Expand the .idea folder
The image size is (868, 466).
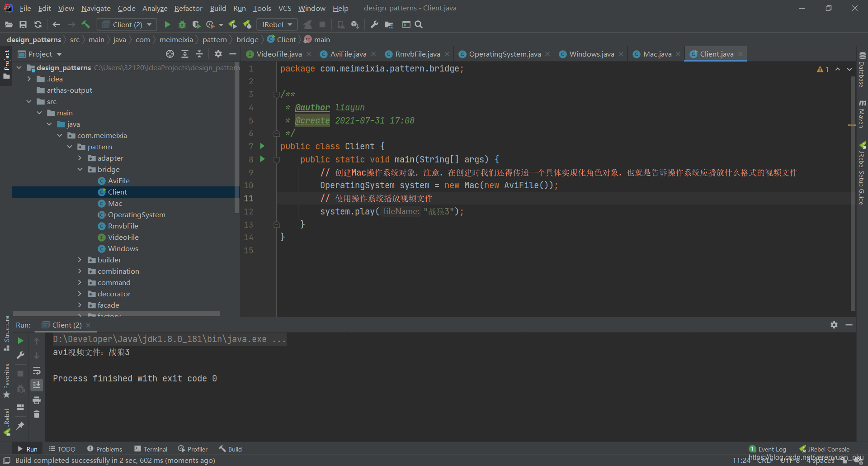[x=29, y=79]
